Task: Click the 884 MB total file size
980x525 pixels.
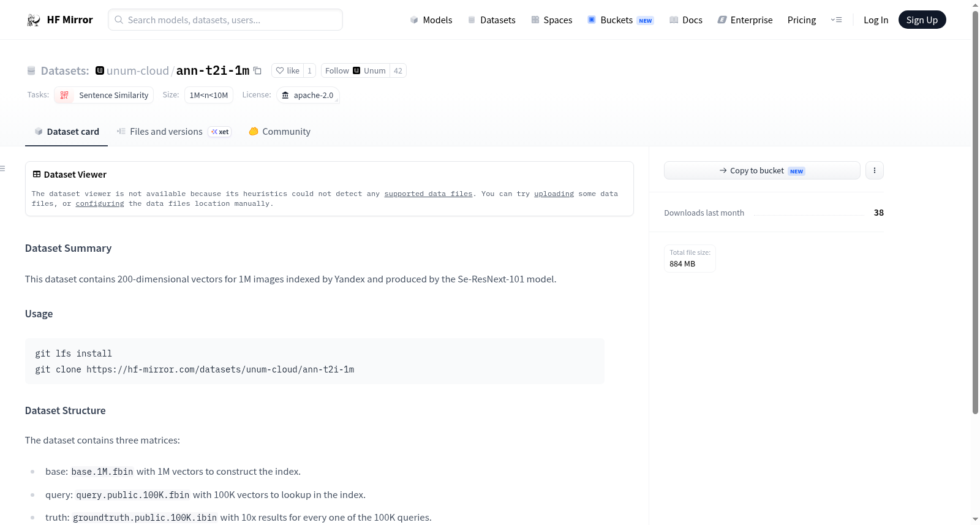Action: tap(682, 264)
